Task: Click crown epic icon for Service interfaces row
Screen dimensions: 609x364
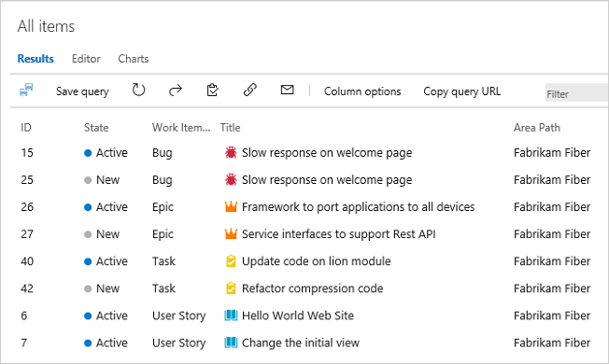Action: pos(231,233)
